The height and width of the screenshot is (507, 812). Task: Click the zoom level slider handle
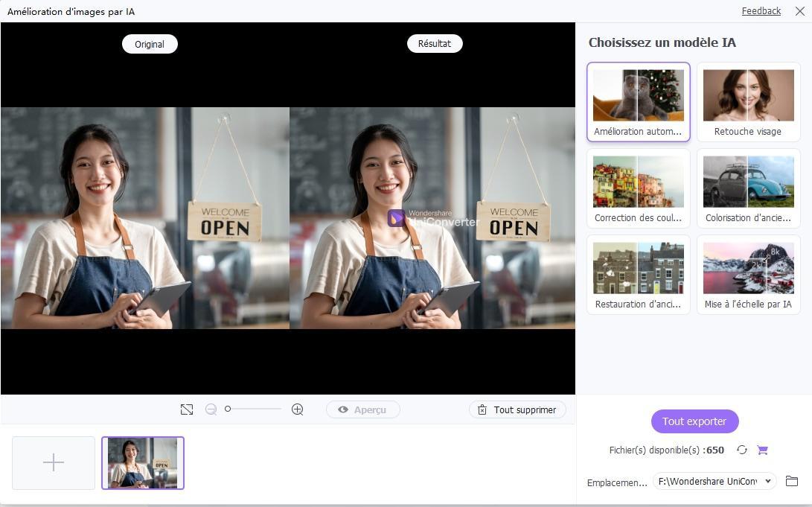pyautogui.click(x=227, y=409)
